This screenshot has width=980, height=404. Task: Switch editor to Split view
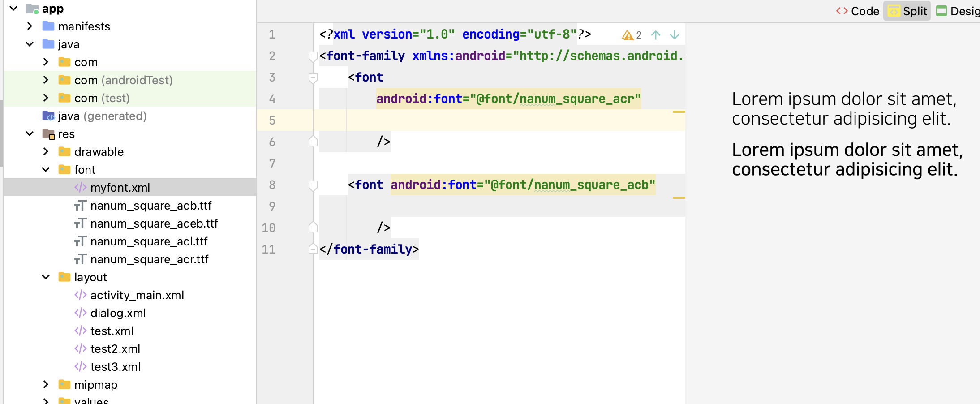click(907, 11)
